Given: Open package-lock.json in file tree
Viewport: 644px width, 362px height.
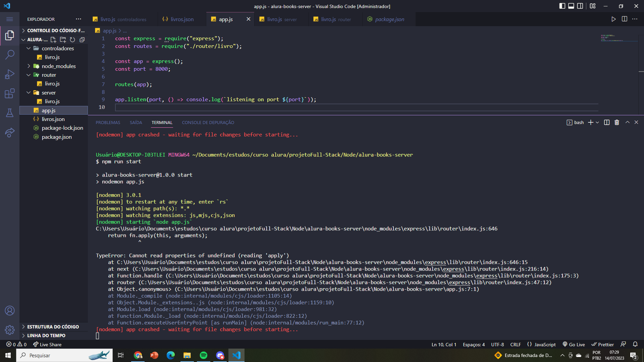Looking at the screenshot, I should [54, 128].
